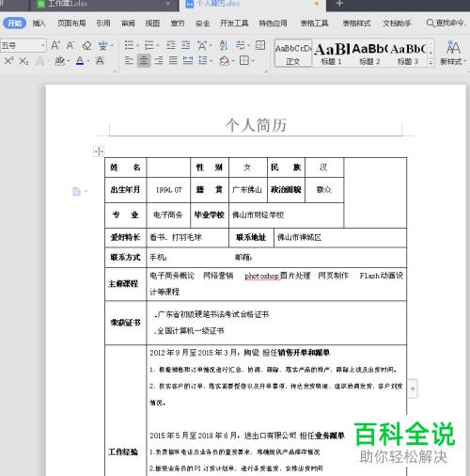Screen dimensions: 470x476
Task: Open the 开发工具 ribbon tab
Action: pyautogui.click(x=234, y=24)
